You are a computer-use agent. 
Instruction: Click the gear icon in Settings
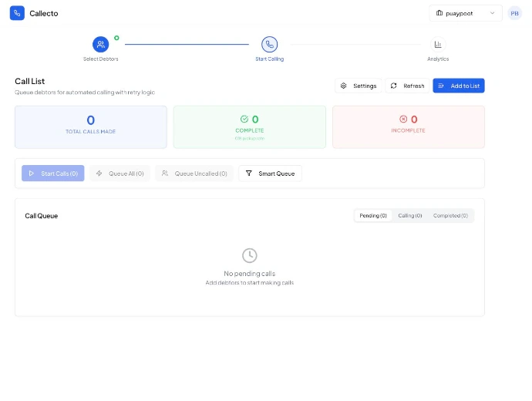tap(343, 86)
